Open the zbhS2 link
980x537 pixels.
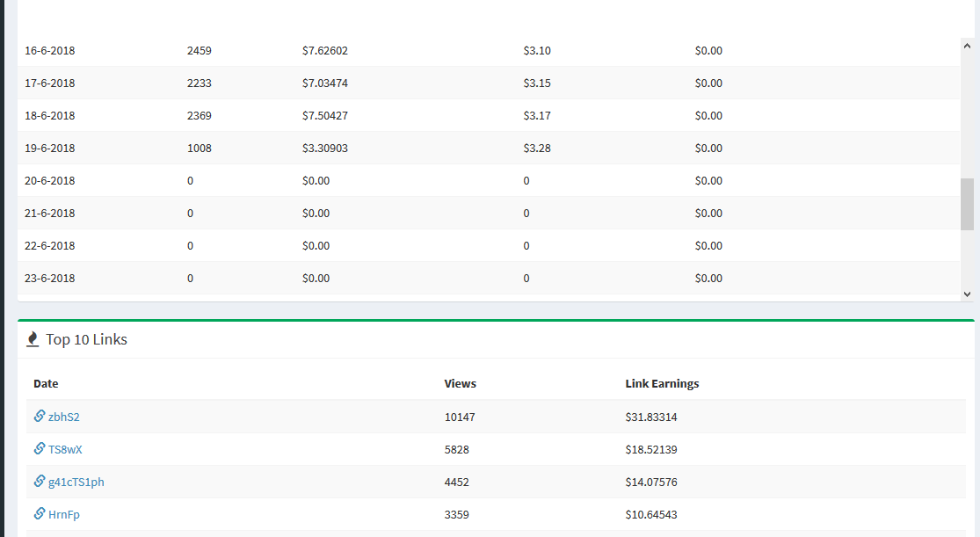(63, 417)
